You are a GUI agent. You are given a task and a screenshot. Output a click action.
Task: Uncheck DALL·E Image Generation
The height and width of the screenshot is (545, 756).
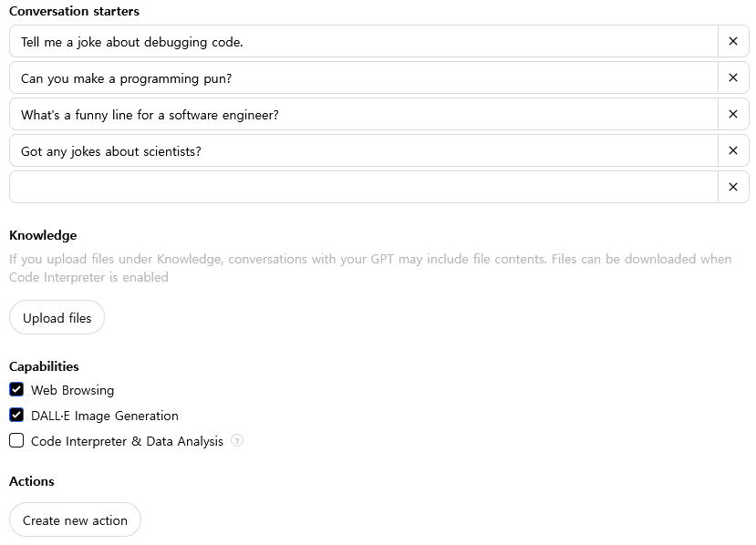click(16, 416)
